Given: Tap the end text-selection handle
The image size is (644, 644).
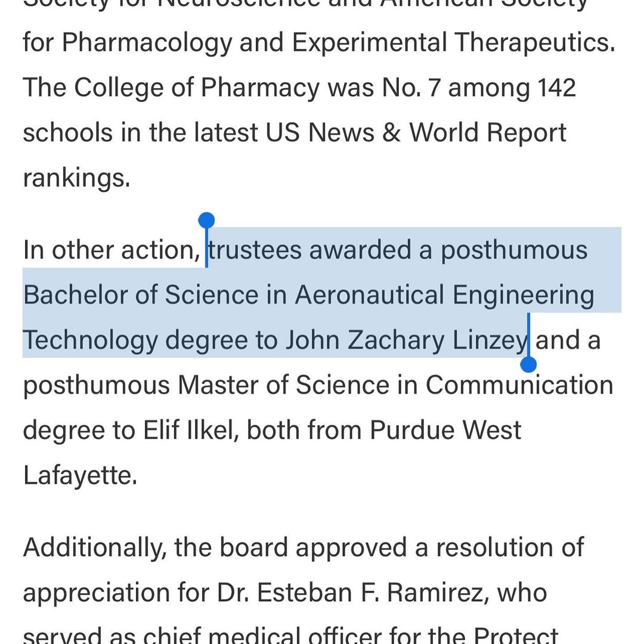Looking at the screenshot, I should point(528,363).
